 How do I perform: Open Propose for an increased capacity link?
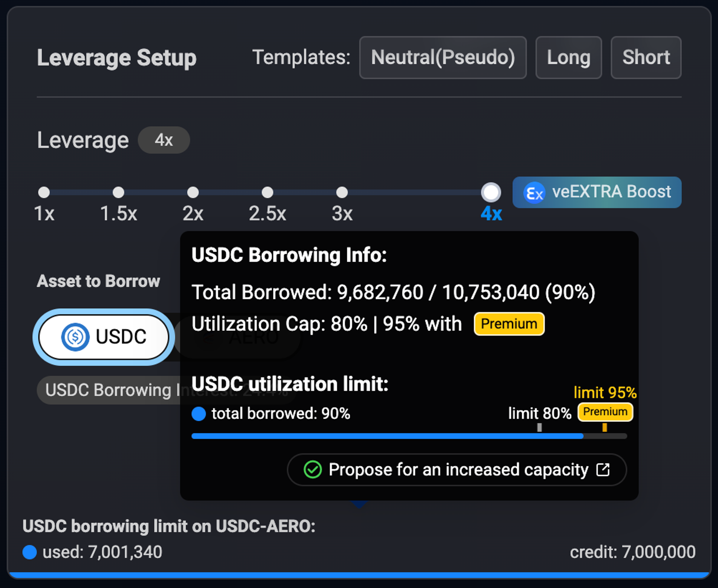pyautogui.click(x=457, y=470)
